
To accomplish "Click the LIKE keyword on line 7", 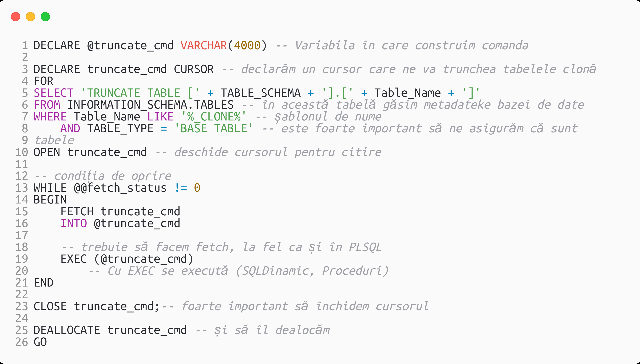I will pos(160,117).
